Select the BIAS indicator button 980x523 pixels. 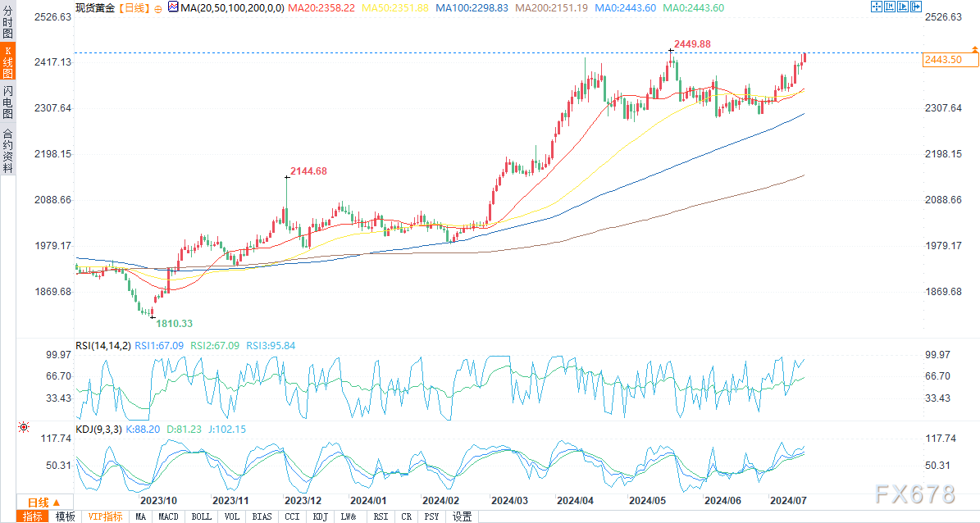262,516
